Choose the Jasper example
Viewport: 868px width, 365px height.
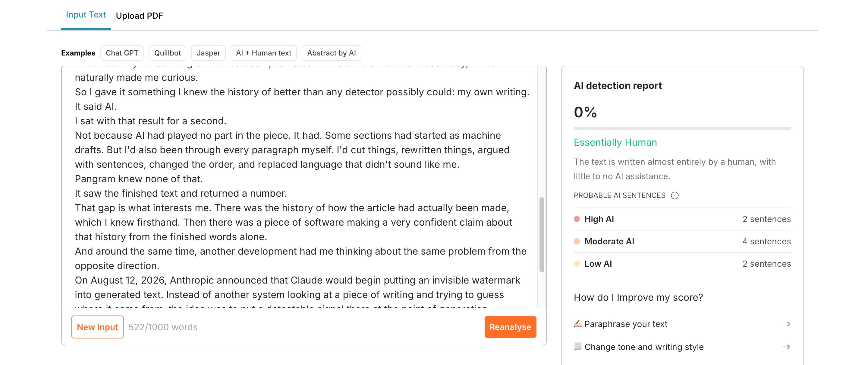click(208, 53)
